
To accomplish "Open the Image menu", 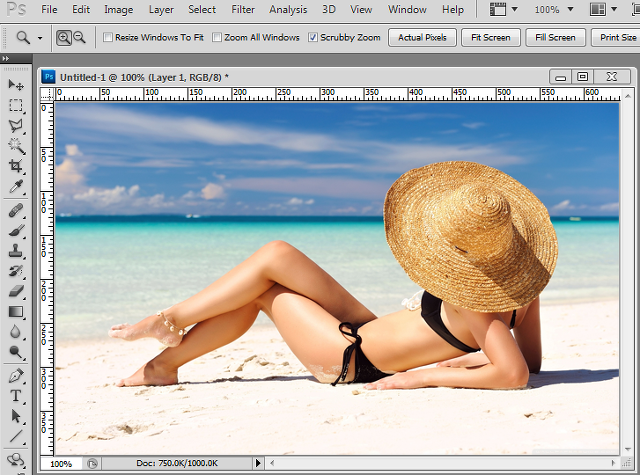I will [x=118, y=9].
